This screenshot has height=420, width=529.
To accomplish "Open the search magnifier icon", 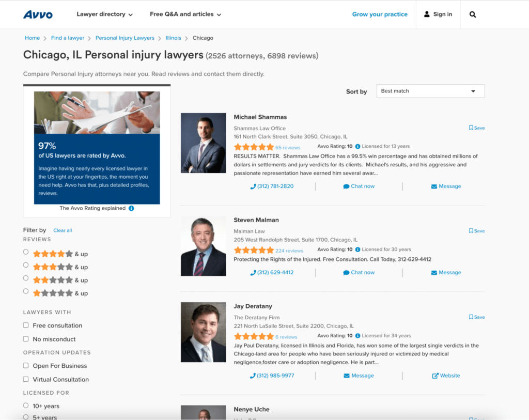I will 473,14.
